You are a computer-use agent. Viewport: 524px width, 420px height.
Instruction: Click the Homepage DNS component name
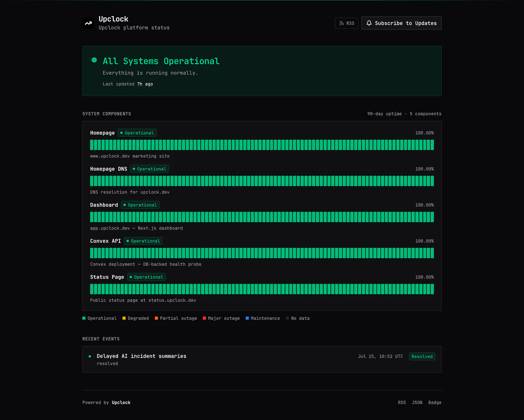click(x=109, y=169)
